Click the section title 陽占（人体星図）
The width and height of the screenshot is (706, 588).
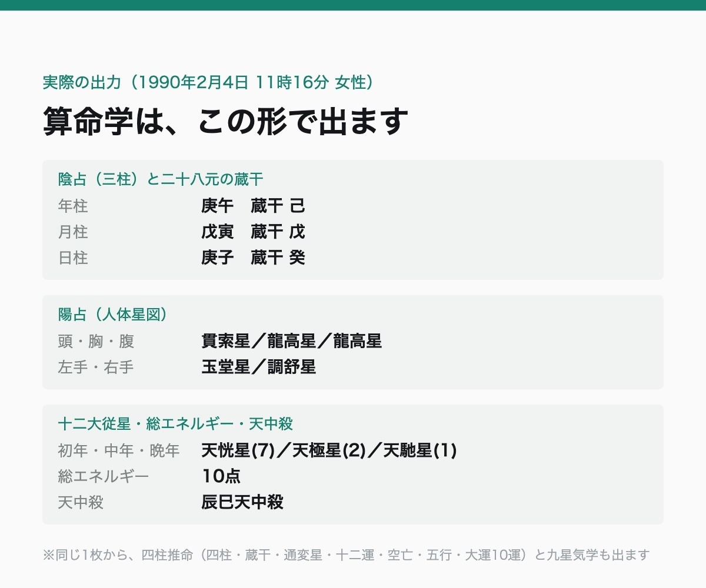click(112, 314)
